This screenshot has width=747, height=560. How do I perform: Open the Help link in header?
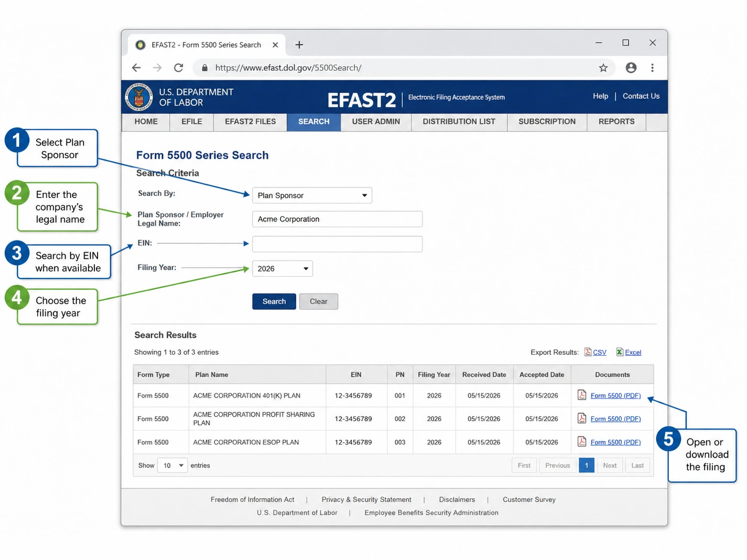pos(600,96)
